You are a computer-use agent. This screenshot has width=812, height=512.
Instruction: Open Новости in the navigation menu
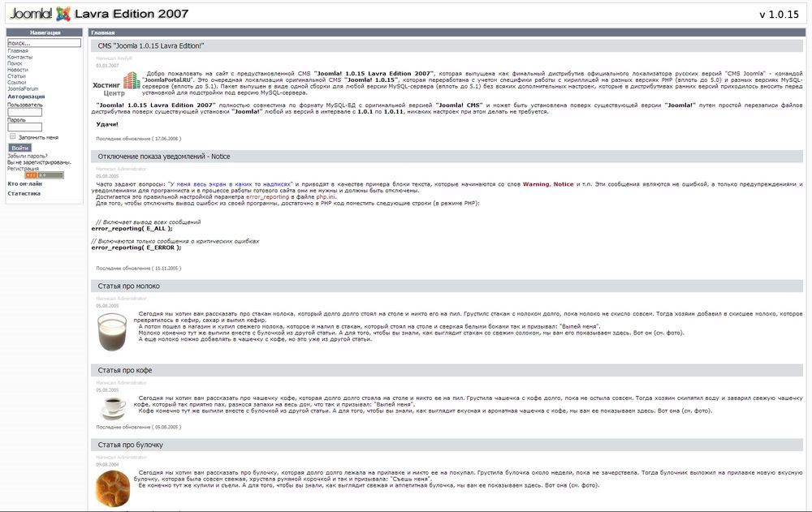tap(18, 70)
